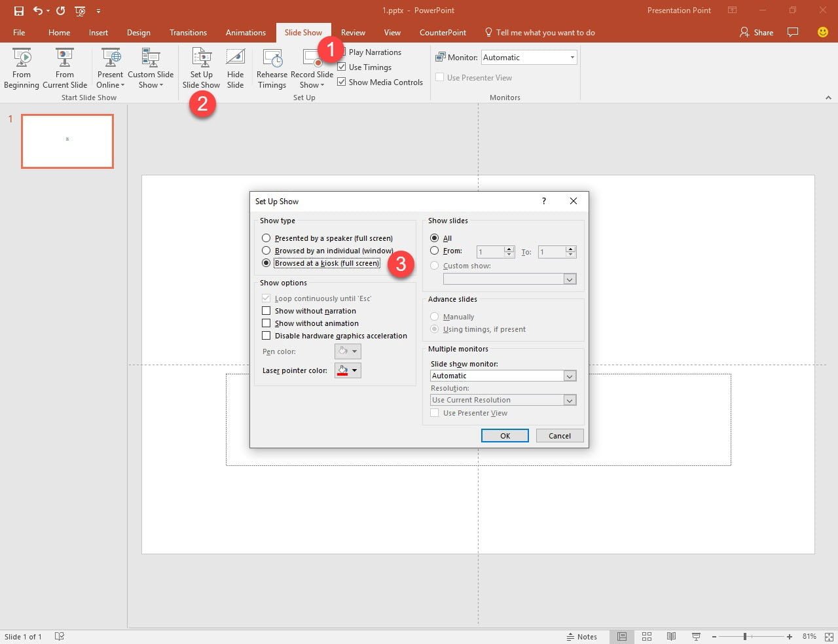Open Custom Slide Show dropdown

click(151, 68)
